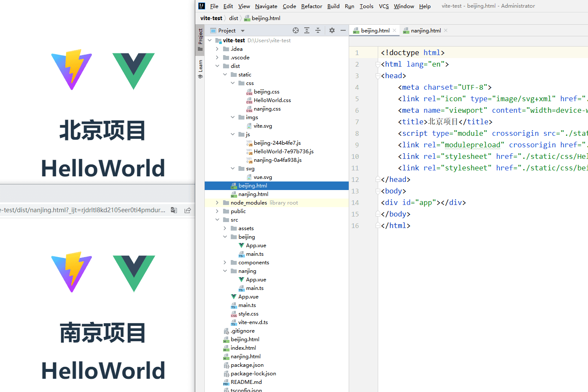Click the vite-test breadcrumb

pyautogui.click(x=211, y=18)
